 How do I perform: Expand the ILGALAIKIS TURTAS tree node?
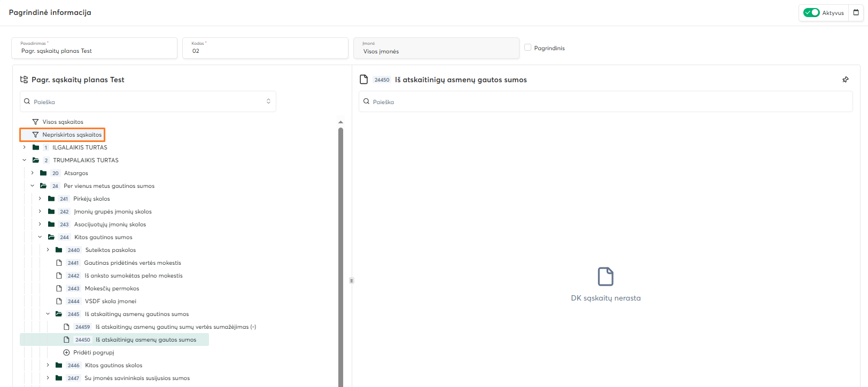click(x=24, y=147)
